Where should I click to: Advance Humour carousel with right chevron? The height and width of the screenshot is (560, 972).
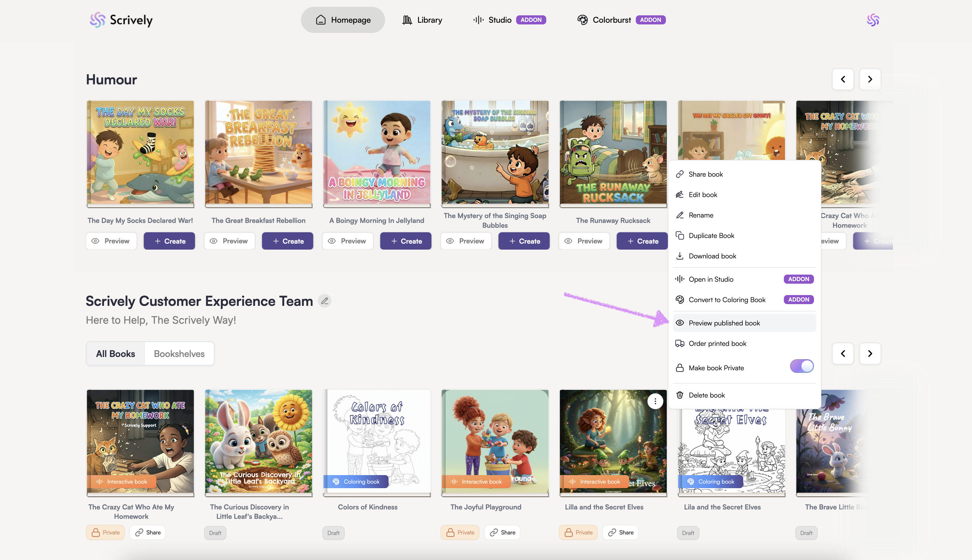[x=870, y=79]
